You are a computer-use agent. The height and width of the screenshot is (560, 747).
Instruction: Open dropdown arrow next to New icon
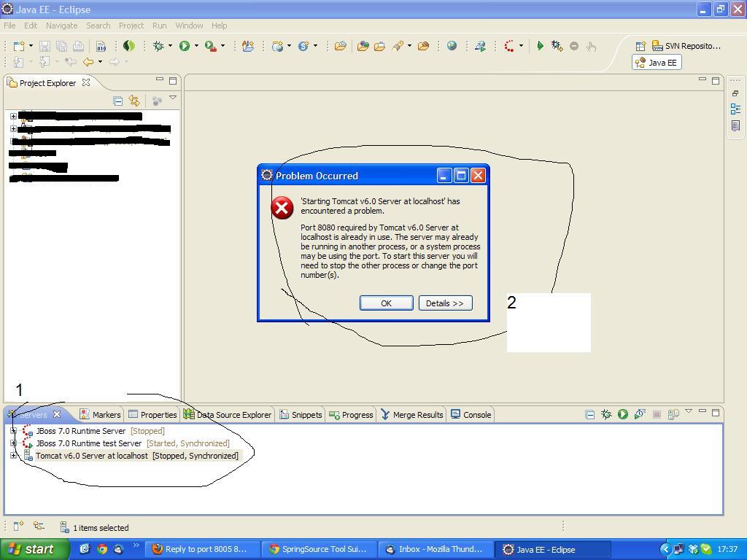point(31,46)
